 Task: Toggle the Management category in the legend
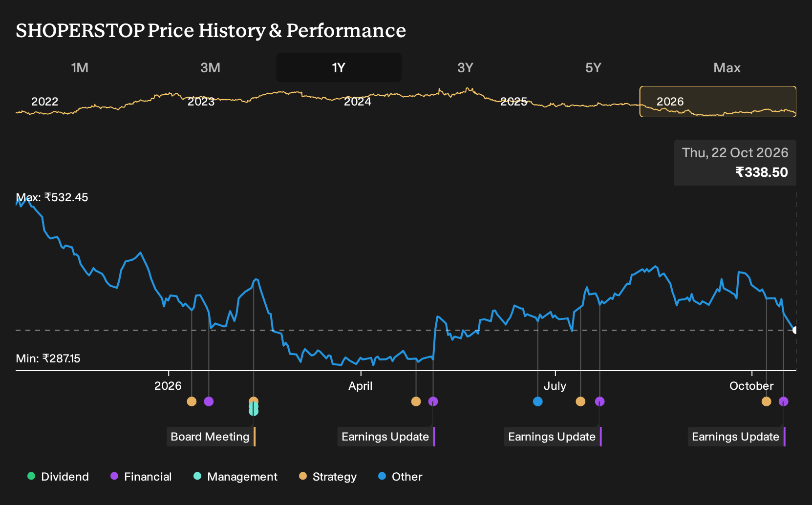(x=235, y=477)
